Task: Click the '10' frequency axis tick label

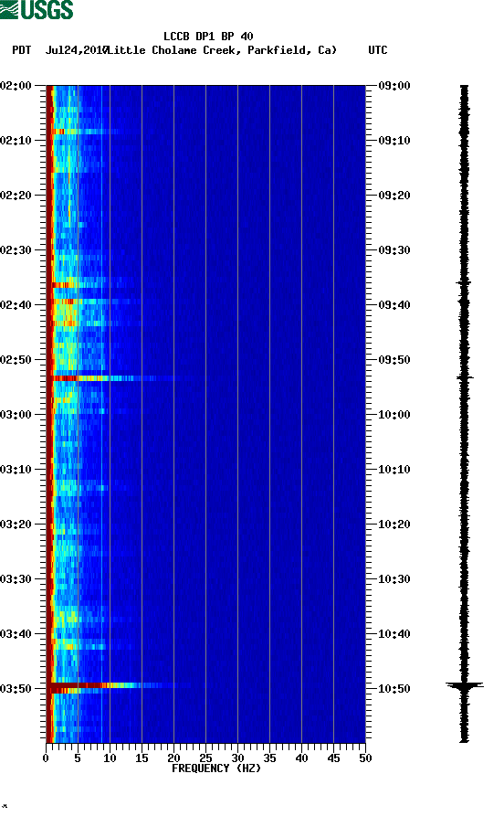Action: pos(110,758)
